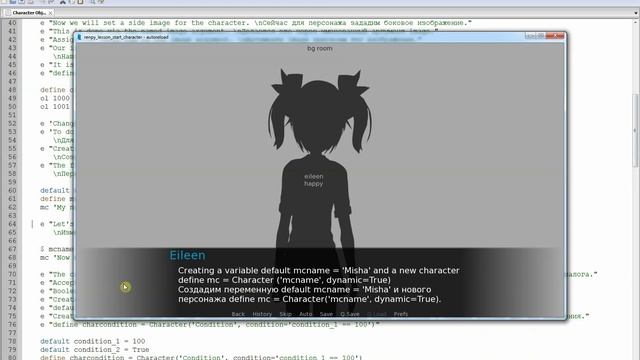Click the 'eileen happy' label on the silhouette

(x=313, y=180)
